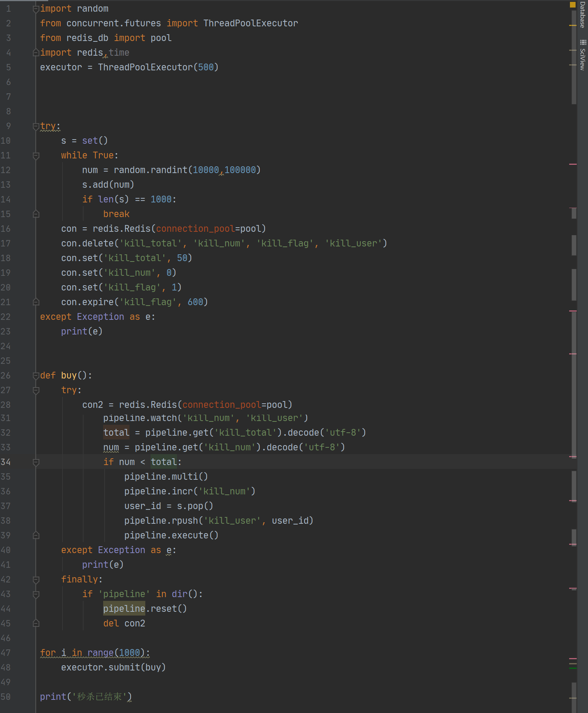Click the 'break' keyword on line 15

pos(116,214)
